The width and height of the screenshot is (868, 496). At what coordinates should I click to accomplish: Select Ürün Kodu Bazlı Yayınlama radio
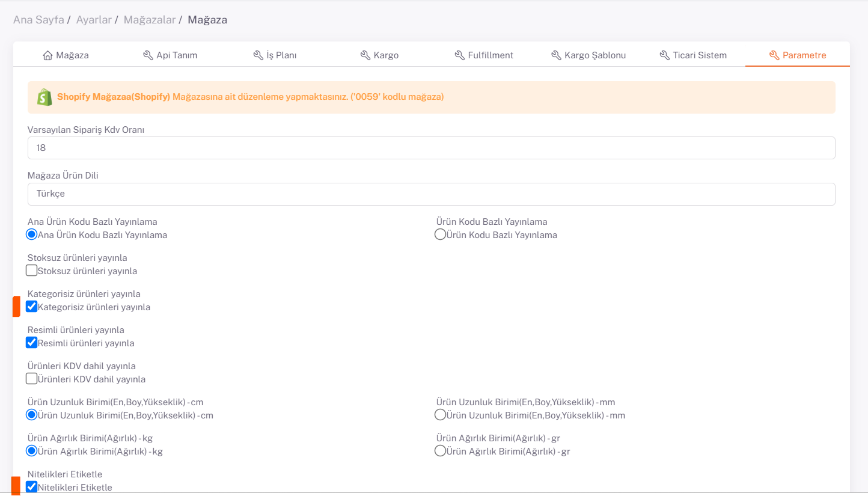[x=440, y=234]
